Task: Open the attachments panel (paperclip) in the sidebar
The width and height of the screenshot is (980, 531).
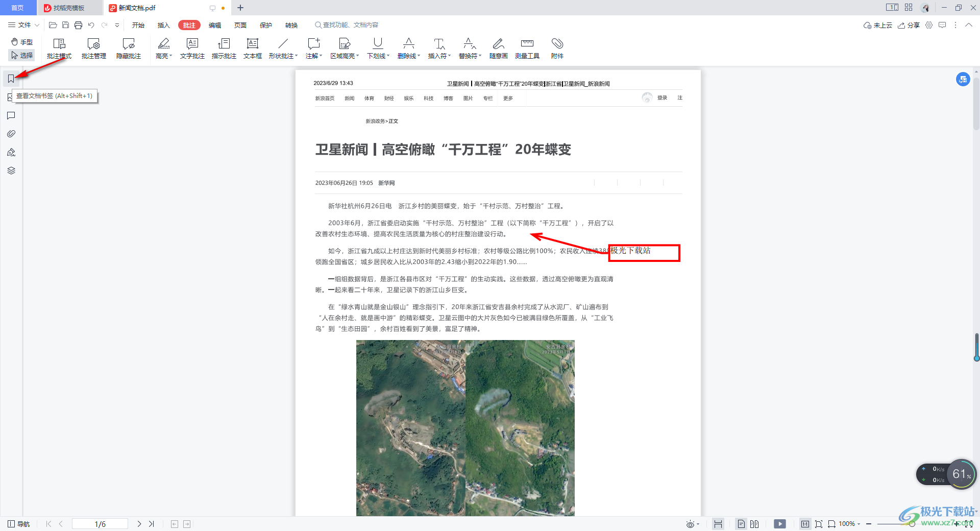Action: pyautogui.click(x=11, y=134)
